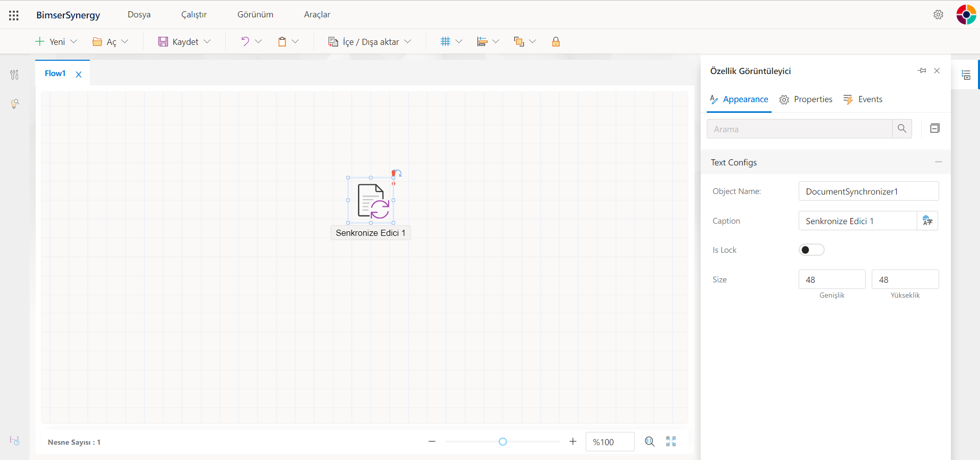Viewport: 980px width, 460px height.
Task: Click the fit to screen icon
Action: [x=671, y=442]
